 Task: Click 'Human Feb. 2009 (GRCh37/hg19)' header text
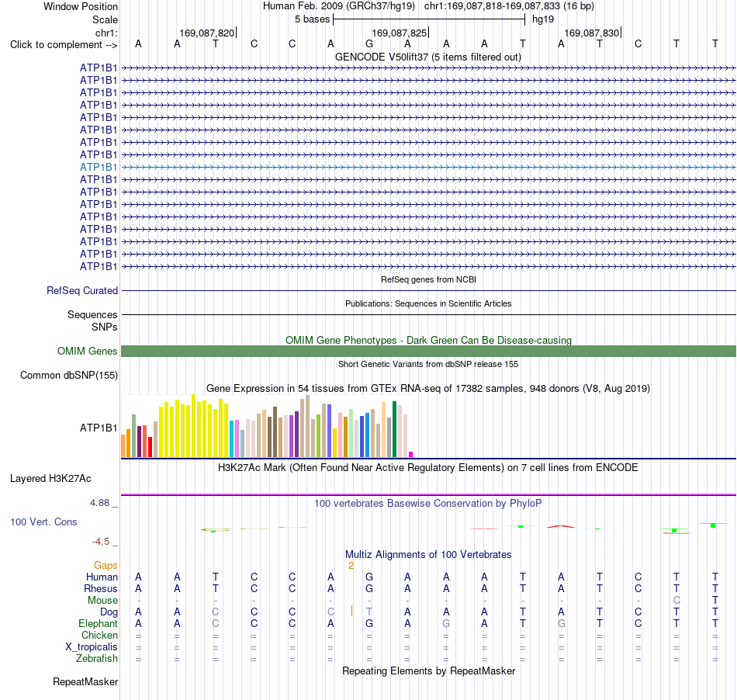pyautogui.click(x=339, y=6)
